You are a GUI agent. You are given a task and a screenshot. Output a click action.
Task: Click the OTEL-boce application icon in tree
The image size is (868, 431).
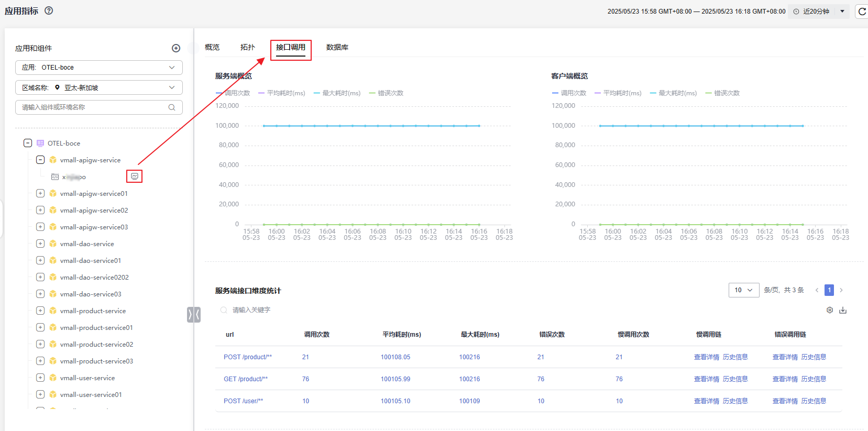tap(40, 143)
